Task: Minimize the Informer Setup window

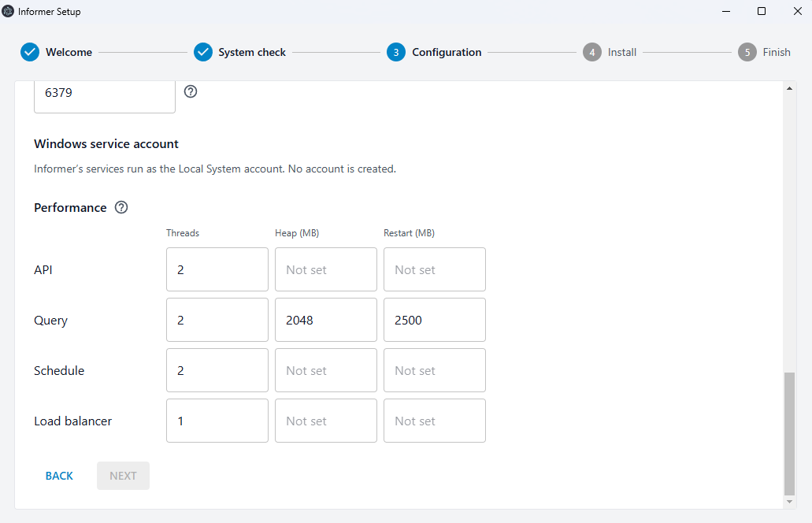Action: click(726, 11)
